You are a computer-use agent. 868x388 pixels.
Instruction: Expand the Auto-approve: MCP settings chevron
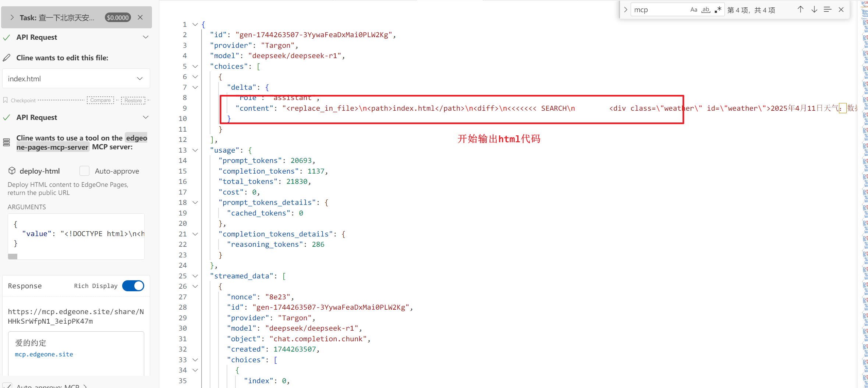tap(85, 386)
